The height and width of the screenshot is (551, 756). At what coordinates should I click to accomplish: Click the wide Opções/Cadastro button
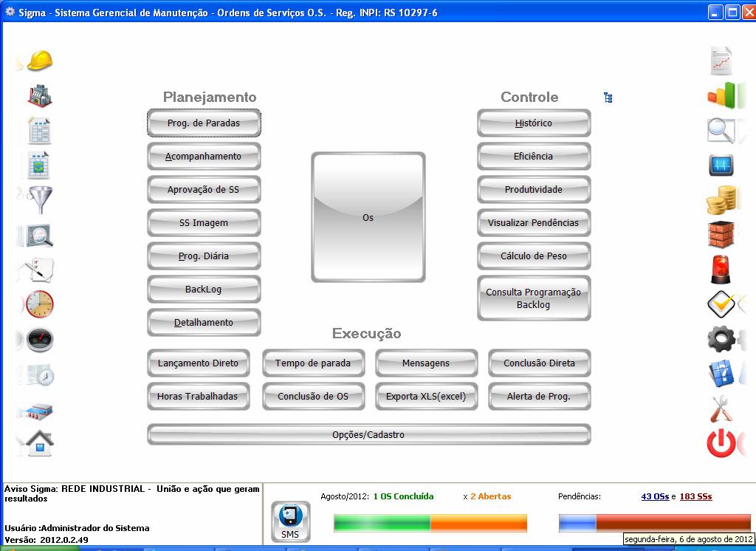point(368,435)
